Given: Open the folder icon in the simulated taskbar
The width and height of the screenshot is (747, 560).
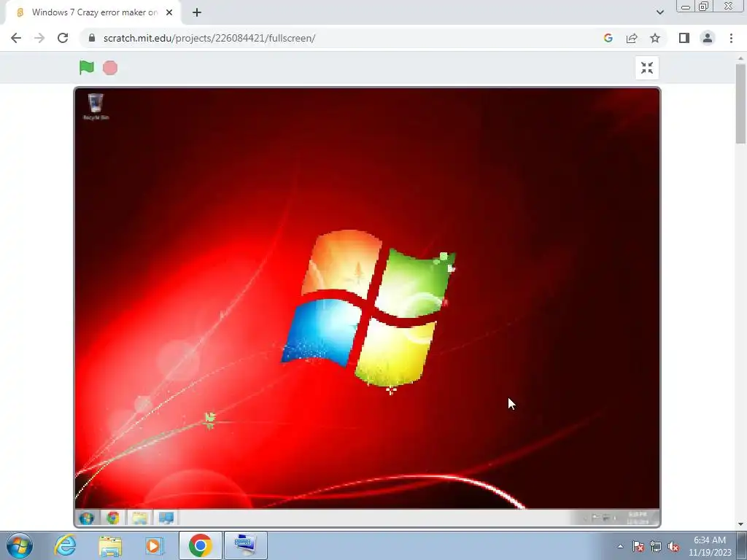Looking at the screenshot, I should point(139,518).
